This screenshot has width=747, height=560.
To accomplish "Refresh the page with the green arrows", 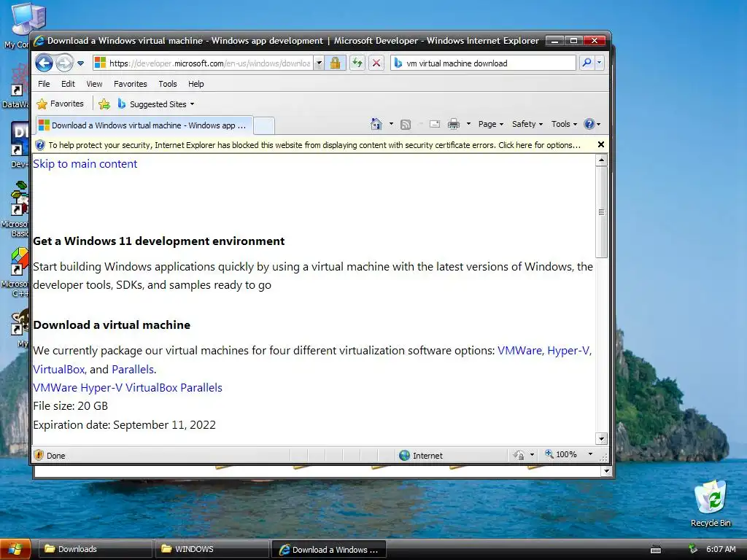I will click(x=357, y=63).
